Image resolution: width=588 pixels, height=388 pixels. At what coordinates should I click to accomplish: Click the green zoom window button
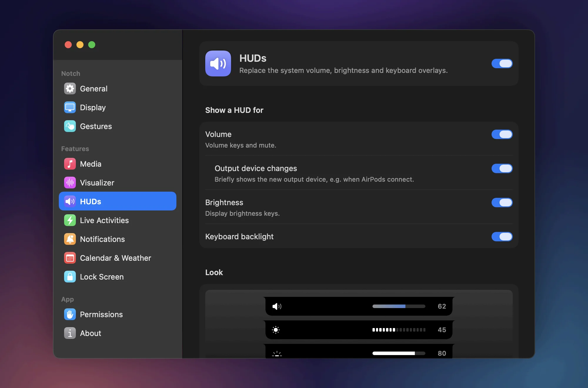pyautogui.click(x=92, y=45)
